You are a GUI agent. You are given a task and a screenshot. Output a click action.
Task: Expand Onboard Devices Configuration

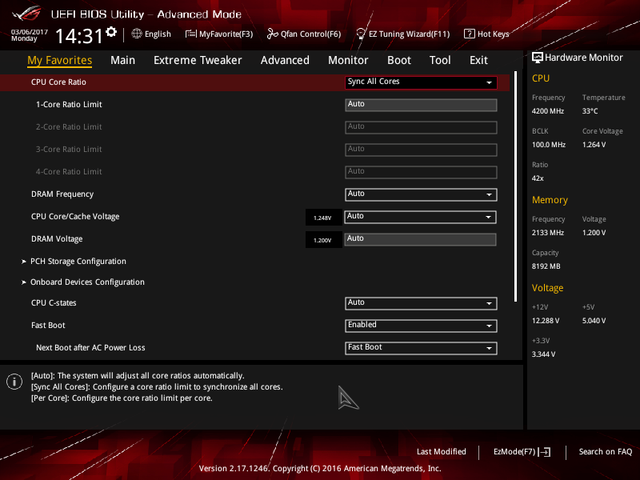click(87, 282)
